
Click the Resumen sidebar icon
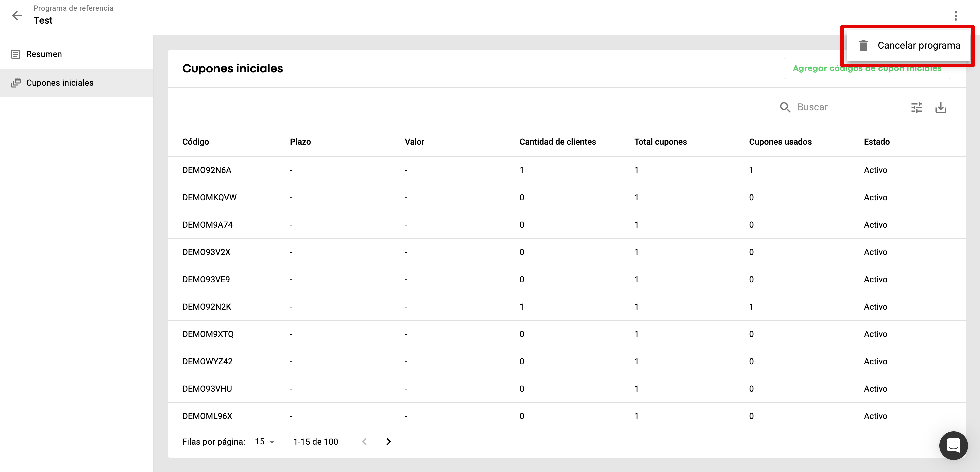[x=16, y=54]
